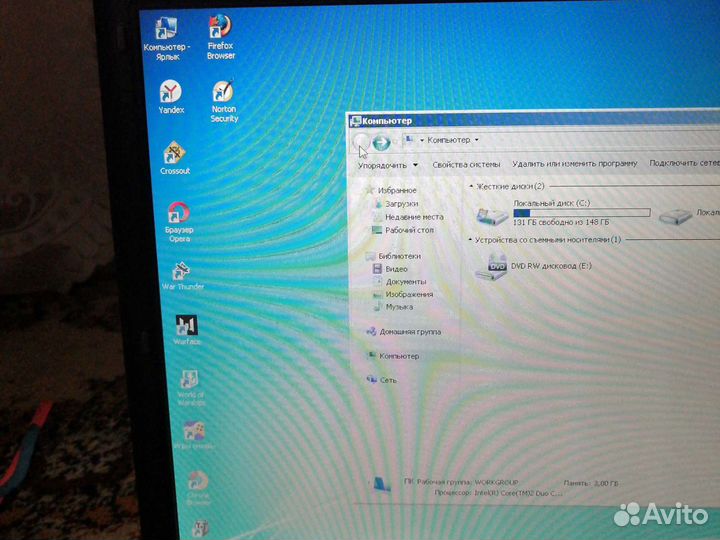
Task: Click the green Forward navigation arrow
Action: [x=381, y=142]
